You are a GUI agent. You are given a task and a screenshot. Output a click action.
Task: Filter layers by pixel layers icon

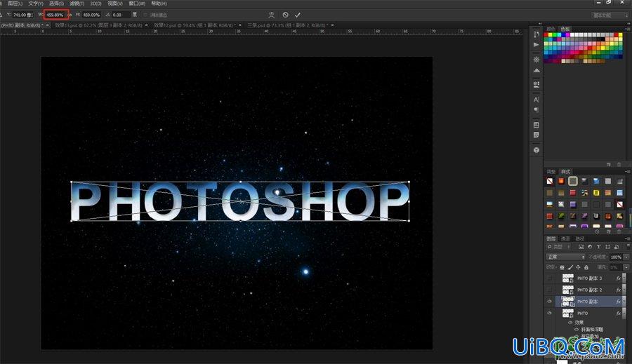581,247
